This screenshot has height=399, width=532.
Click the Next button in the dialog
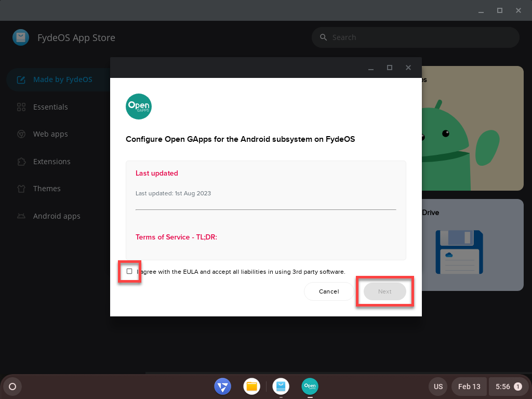pos(385,291)
